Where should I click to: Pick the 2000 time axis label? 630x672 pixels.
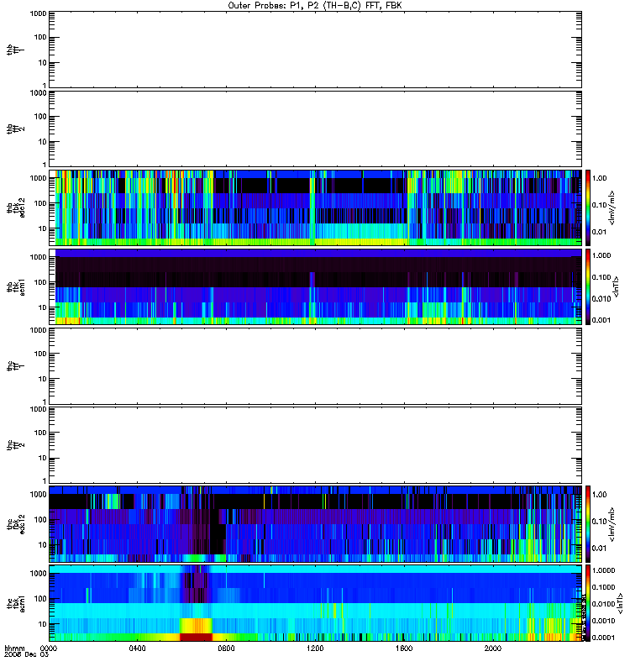coord(493,648)
